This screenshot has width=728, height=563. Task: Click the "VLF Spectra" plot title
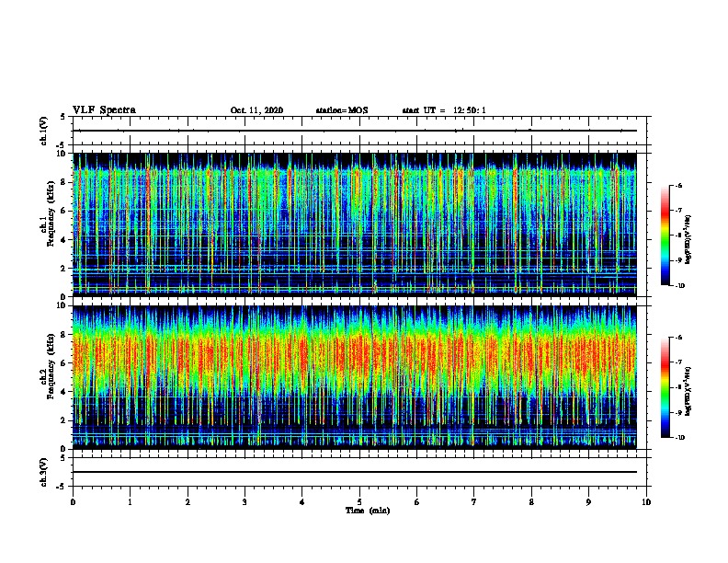pos(104,110)
